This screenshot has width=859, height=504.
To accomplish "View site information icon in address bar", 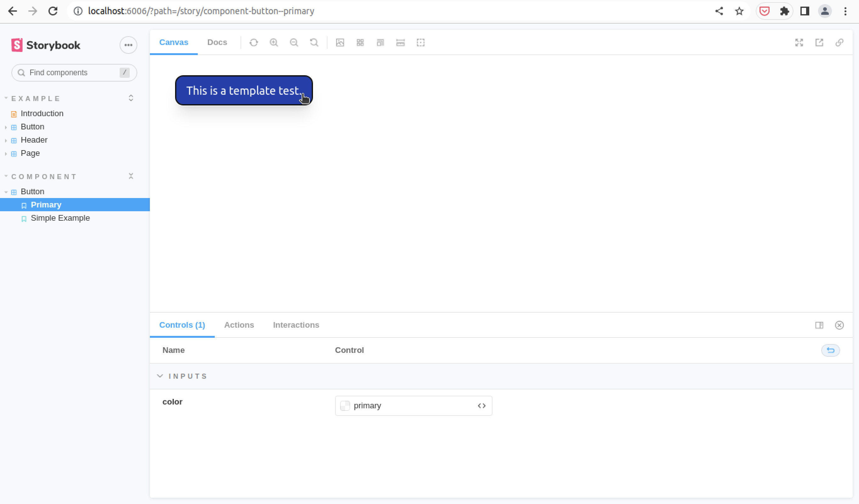I will point(78,11).
